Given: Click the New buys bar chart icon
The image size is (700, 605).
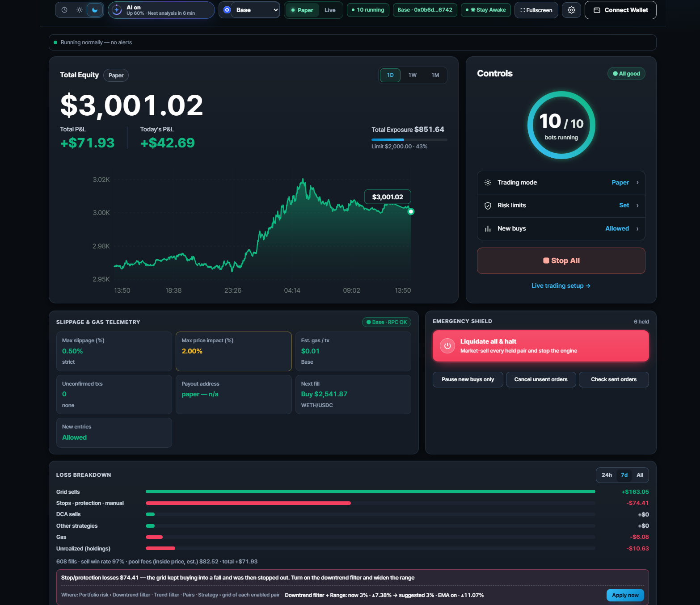Looking at the screenshot, I should [x=488, y=229].
